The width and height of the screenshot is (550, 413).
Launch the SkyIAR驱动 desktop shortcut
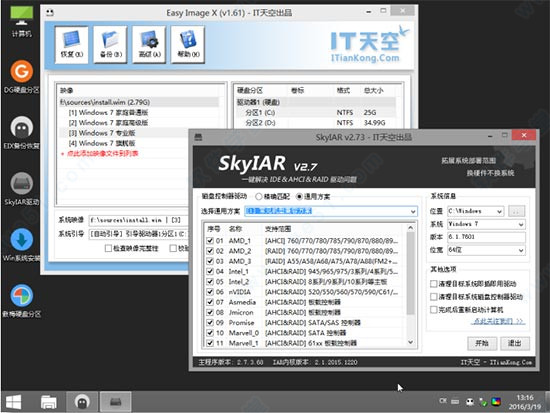tap(21, 188)
